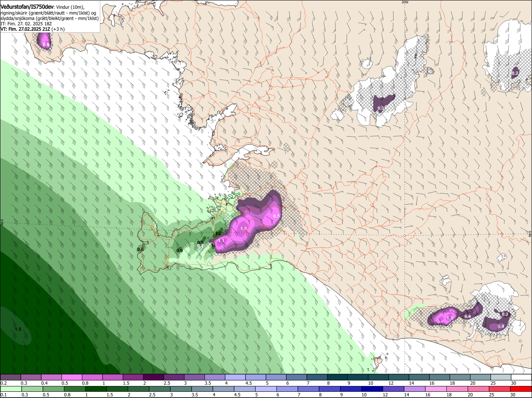This screenshot has height=398, width=532.
Task: Select the violet 12 swatch in lower legend
Action: coord(394,389)
